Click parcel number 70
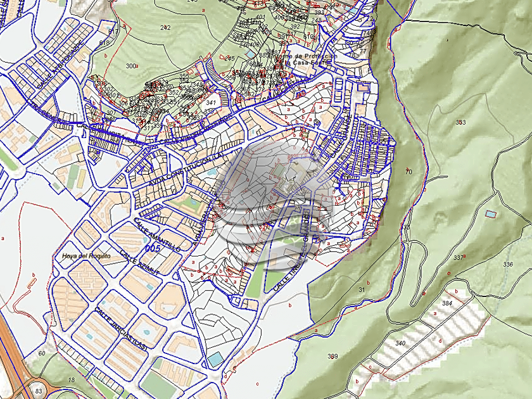Screen dimensions: 532x399 [x=408, y=172]
